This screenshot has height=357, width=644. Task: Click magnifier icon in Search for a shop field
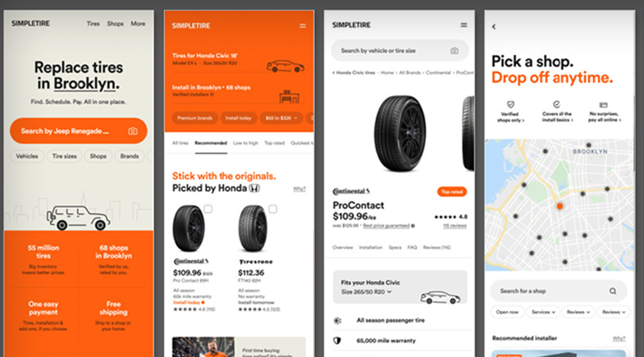click(x=613, y=291)
